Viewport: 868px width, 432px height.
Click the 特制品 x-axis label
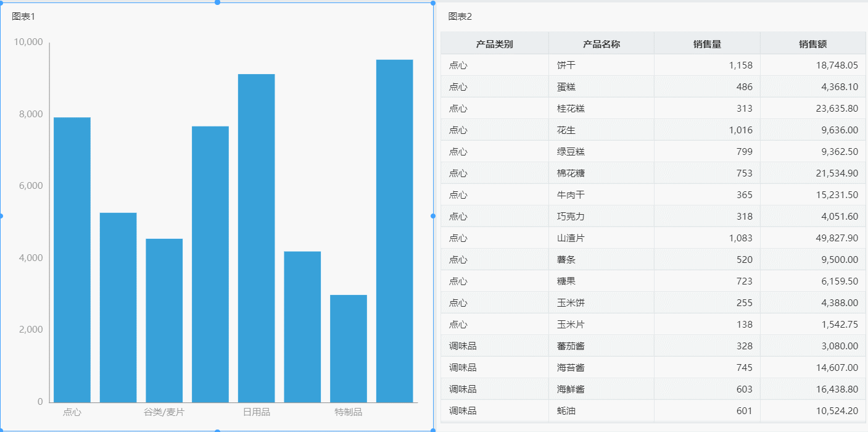(349, 412)
